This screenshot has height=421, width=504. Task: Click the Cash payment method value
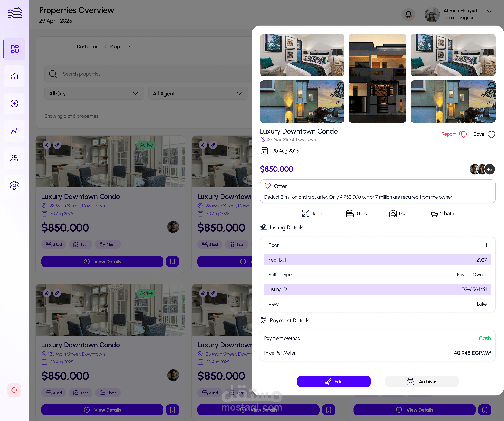[x=485, y=338]
